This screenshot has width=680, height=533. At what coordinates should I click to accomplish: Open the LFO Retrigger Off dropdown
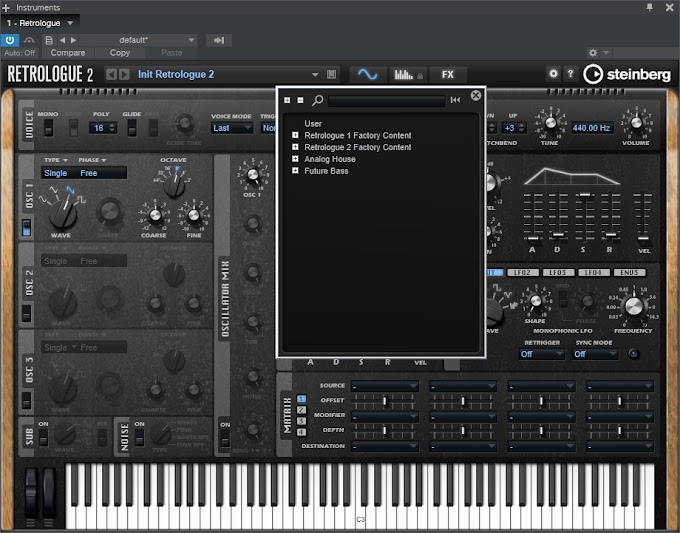click(541, 354)
